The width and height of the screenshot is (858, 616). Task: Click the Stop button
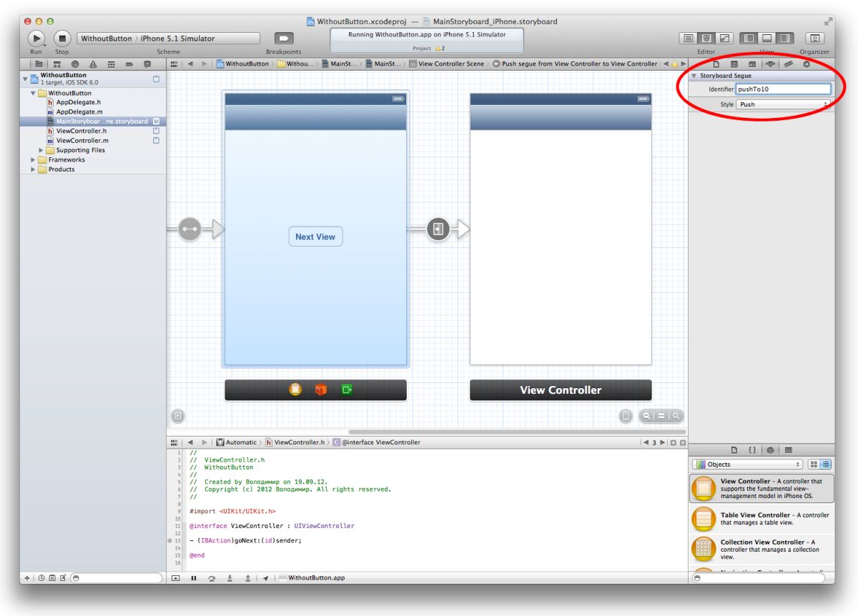(62, 39)
